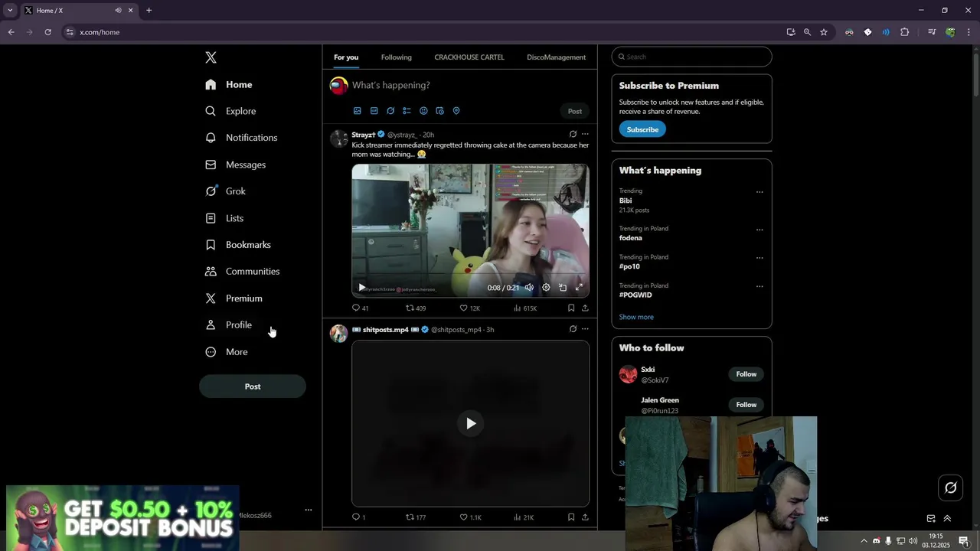Add a poll to the post

pos(407,111)
